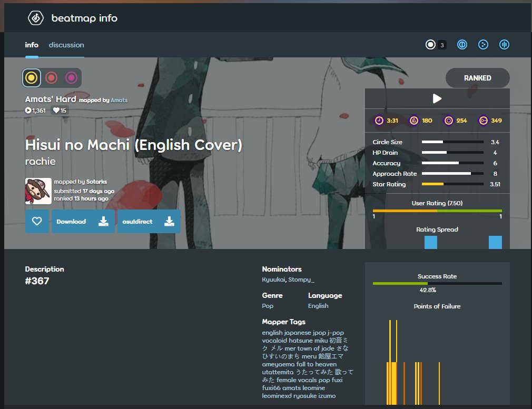
Task: Click the 'ranked 13 hours ago' text
Action: (81, 199)
